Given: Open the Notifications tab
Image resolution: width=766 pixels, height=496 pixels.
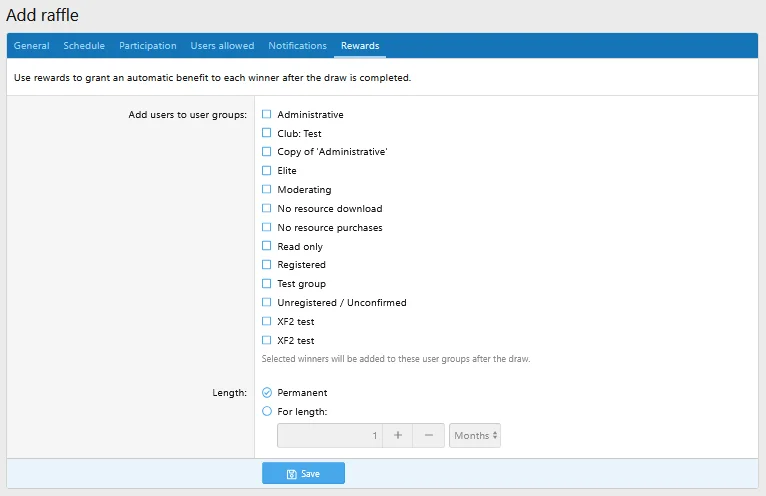Looking at the screenshot, I should (x=297, y=45).
